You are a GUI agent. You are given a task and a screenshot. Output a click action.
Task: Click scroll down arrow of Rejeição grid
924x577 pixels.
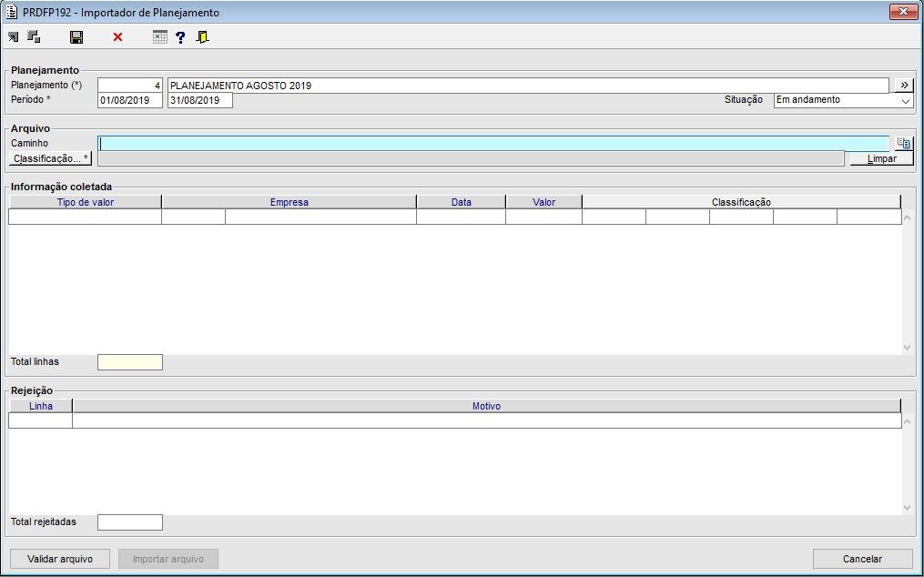[908, 508]
